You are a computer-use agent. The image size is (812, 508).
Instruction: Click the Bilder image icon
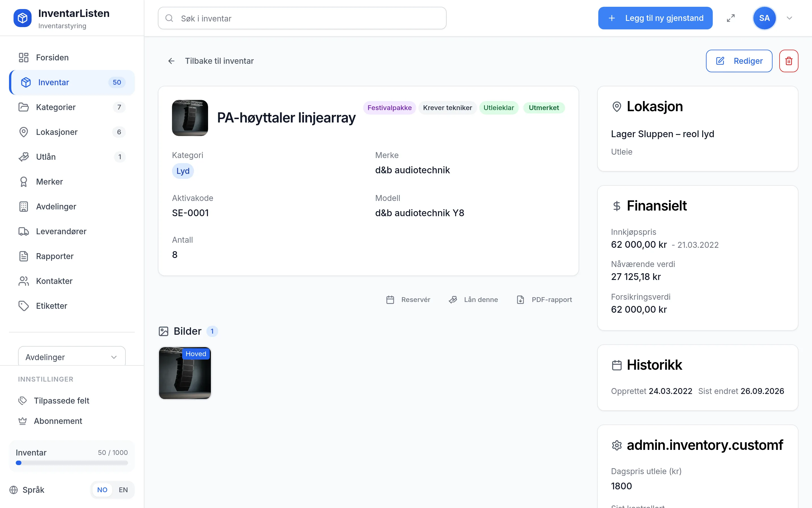(164, 331)
